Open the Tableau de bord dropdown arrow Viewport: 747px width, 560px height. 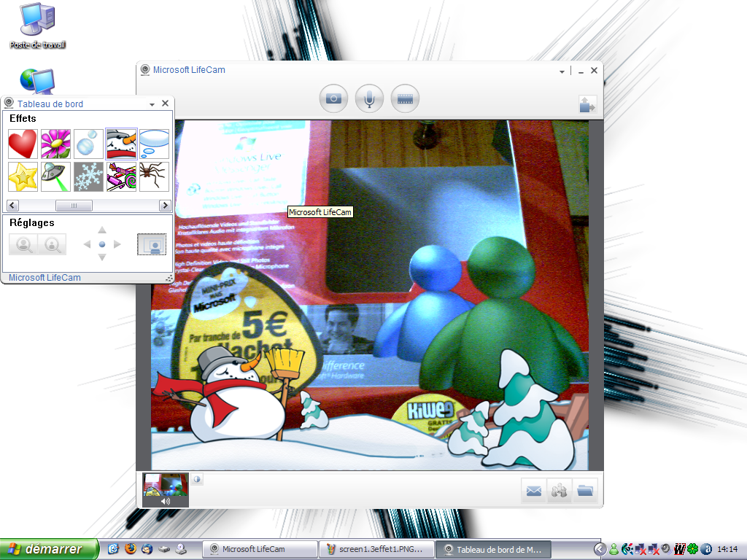pos(152,104)
